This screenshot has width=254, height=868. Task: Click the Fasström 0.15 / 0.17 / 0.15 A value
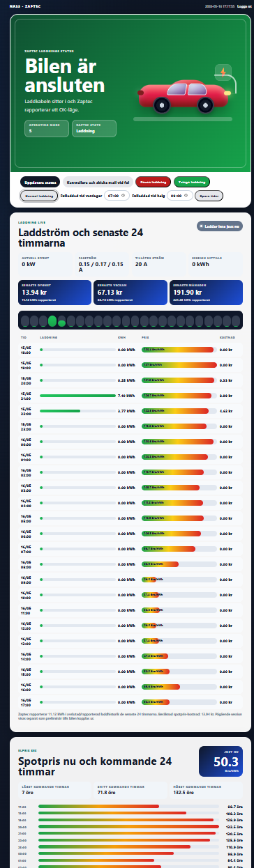pyautogui.click(x=100, y=267)
